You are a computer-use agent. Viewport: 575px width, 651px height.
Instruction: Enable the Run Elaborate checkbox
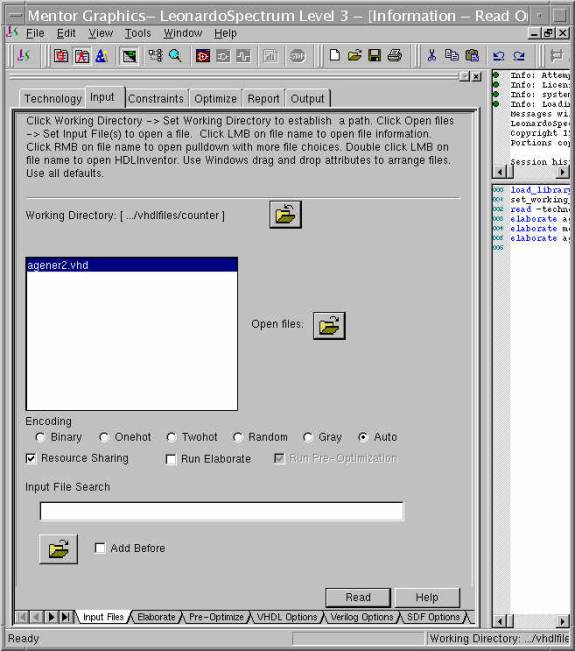(x=170, y=459)
